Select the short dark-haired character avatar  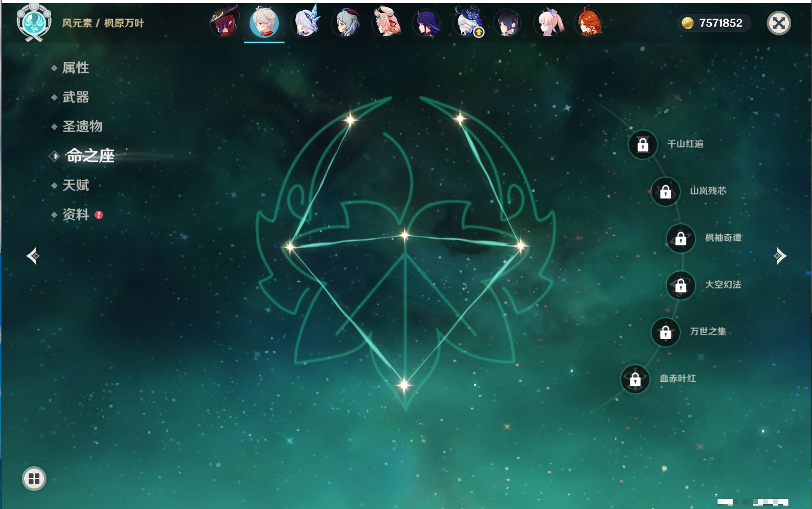(x=508, y=23)
